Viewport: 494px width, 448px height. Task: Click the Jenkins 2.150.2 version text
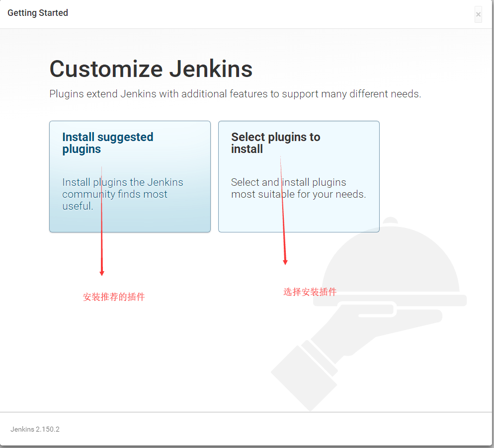pyautogui.click(x=35, y=429)
